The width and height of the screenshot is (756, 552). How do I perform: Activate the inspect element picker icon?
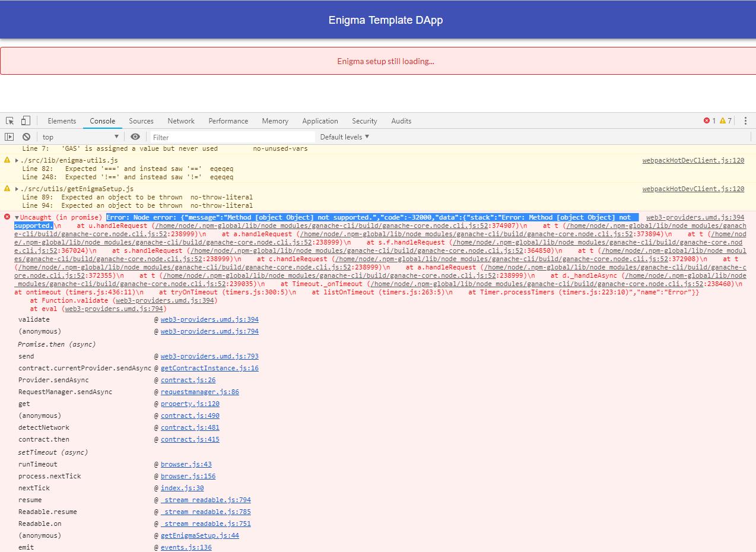point(10,120)
